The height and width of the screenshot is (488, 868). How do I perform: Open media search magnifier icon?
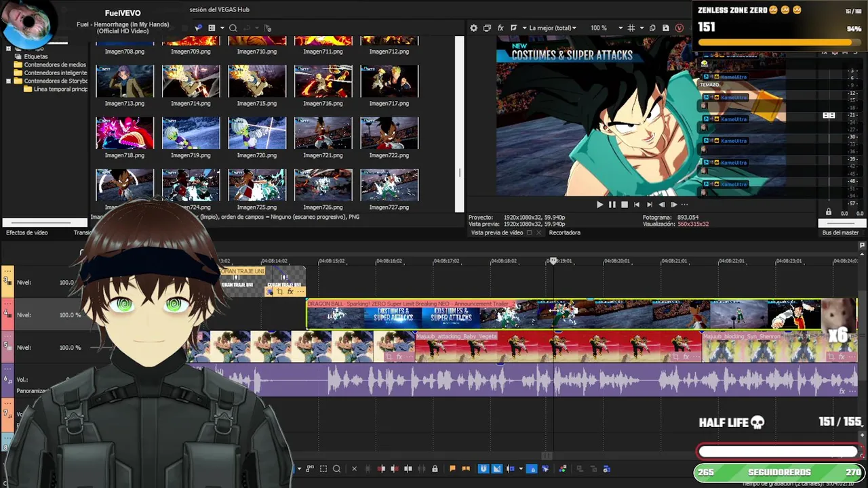coord(233,28)
